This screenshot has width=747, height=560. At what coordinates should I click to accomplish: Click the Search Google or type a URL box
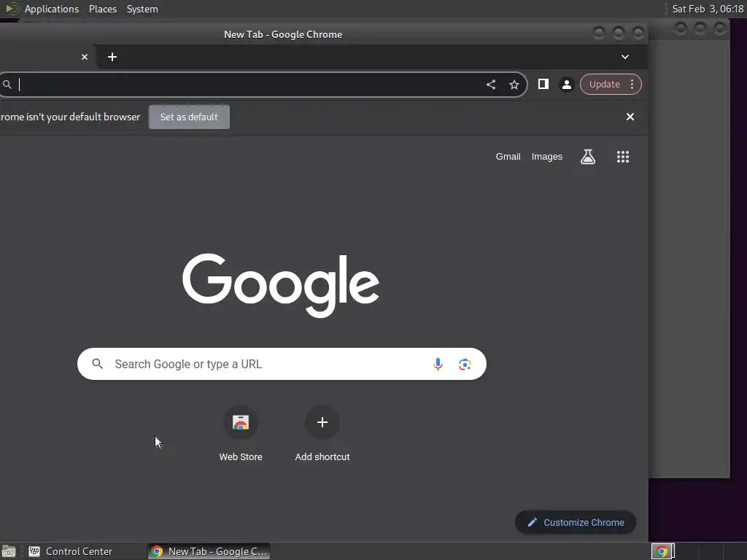pos(282,364)
